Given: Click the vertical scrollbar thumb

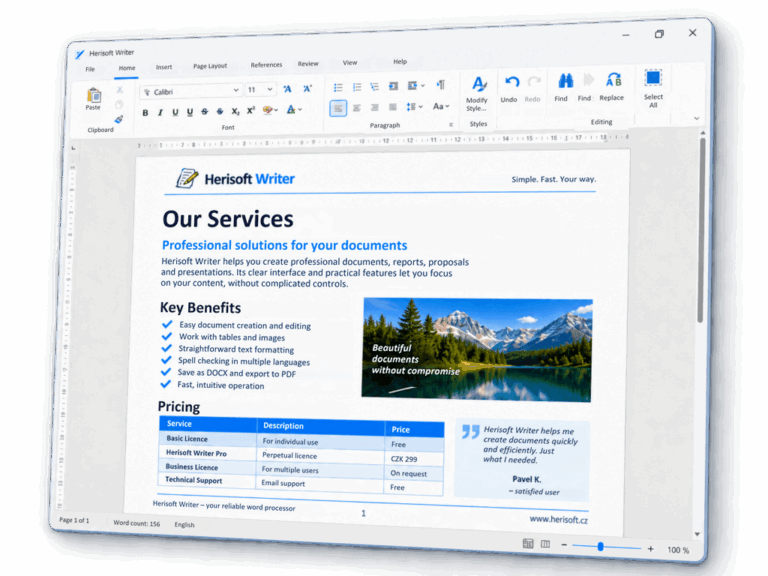Looking at the screenshot, I should coord(701,230).
